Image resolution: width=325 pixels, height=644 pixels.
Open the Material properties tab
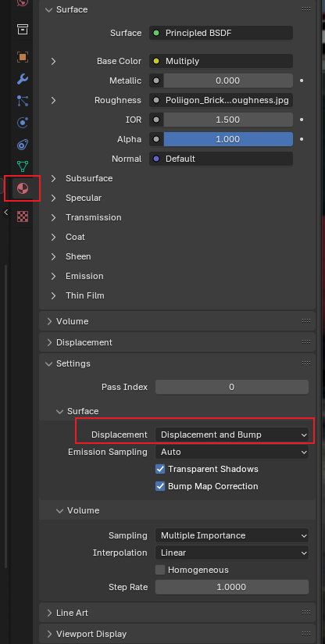[22, 189]
